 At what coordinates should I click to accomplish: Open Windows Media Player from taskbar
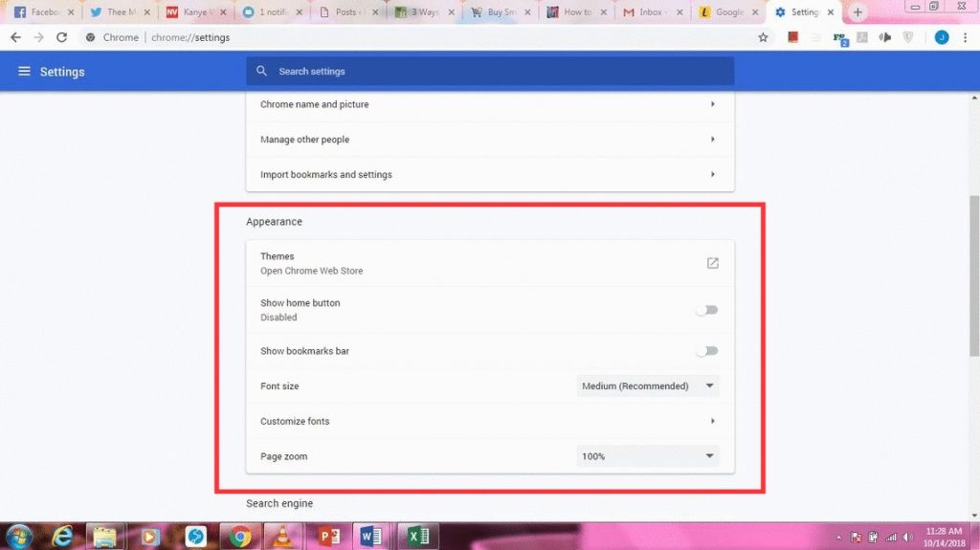[x=149, y=537]
